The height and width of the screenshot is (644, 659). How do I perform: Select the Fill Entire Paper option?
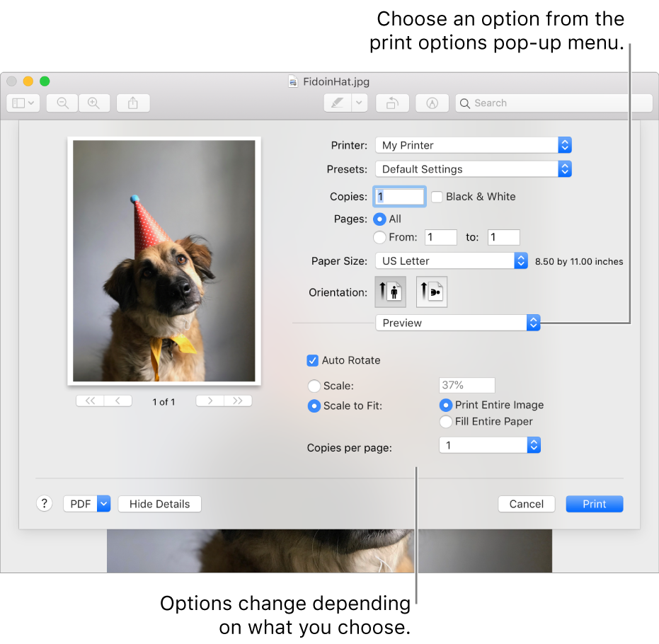tap(446, 421)
